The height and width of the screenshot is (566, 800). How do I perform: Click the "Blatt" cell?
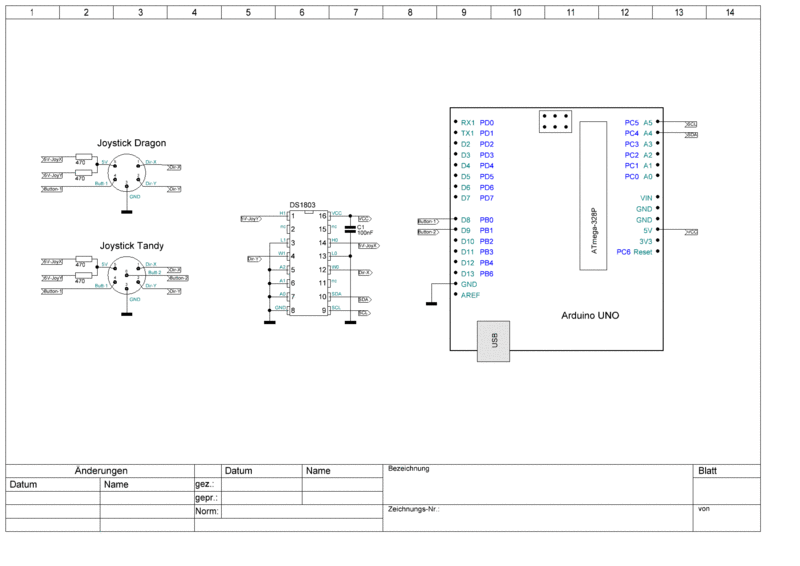click(x=727, y=471)
